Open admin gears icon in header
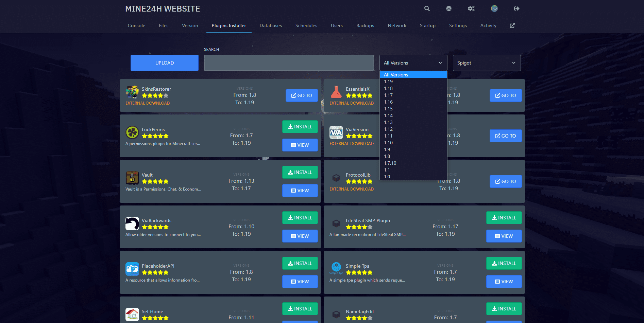 471,9
